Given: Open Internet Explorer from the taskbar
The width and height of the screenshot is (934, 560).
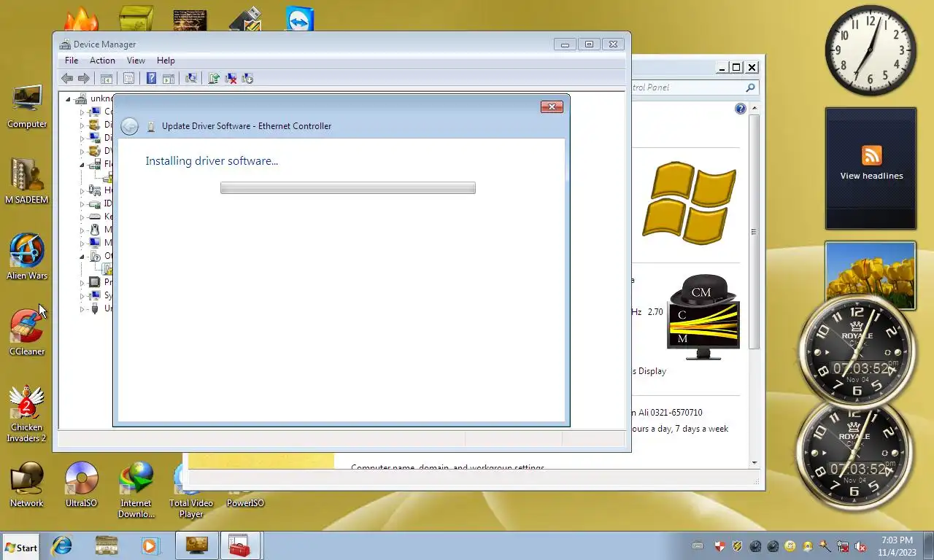Looking at the screenshot, I should [x=62, y=545].
